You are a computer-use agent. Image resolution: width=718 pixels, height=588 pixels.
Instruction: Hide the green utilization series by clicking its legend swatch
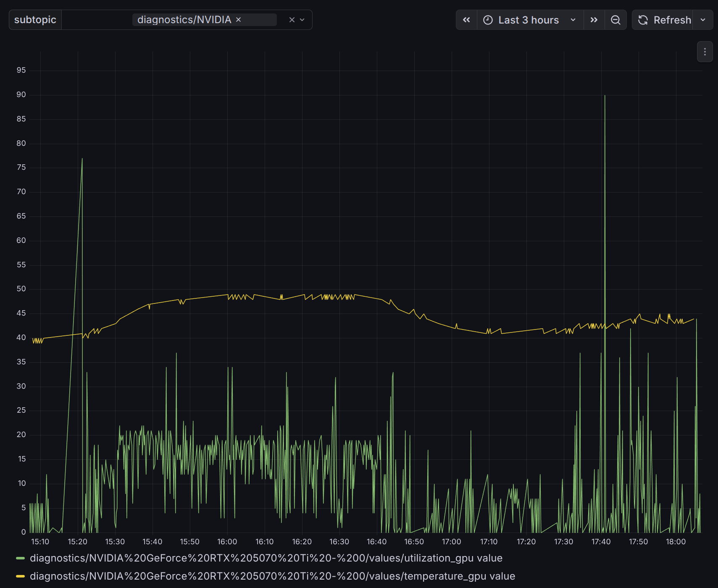tap(20, 558)
